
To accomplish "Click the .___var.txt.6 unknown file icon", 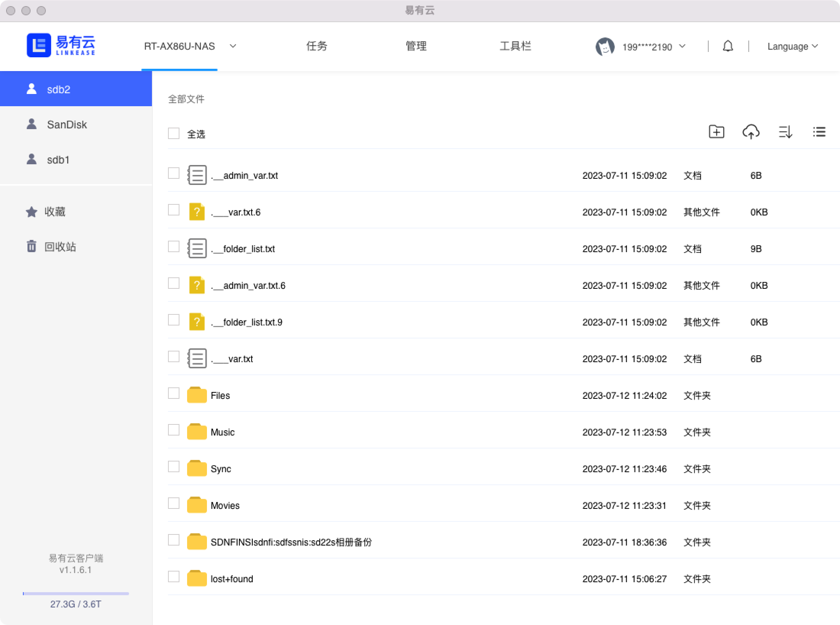I will [x=197, y=212].
